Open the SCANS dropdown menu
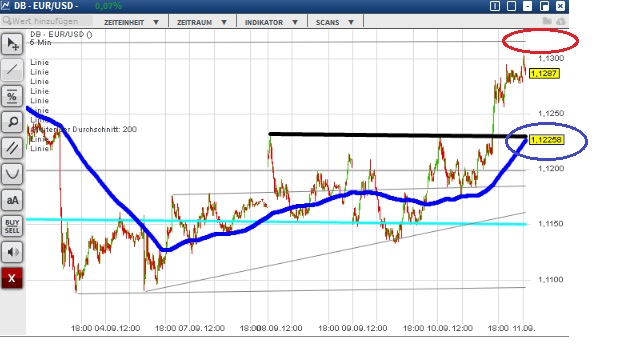This screenshot has height=360, width=626. click(x=335, y=22)
